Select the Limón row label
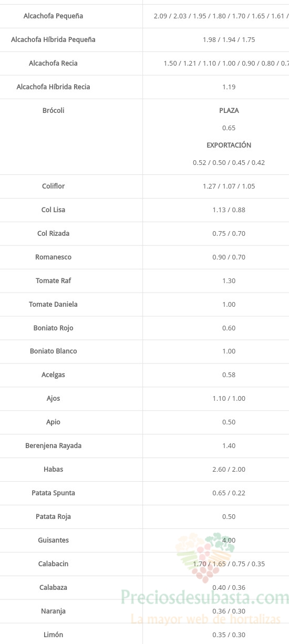 pyautogui.click(x=53, y=635)
